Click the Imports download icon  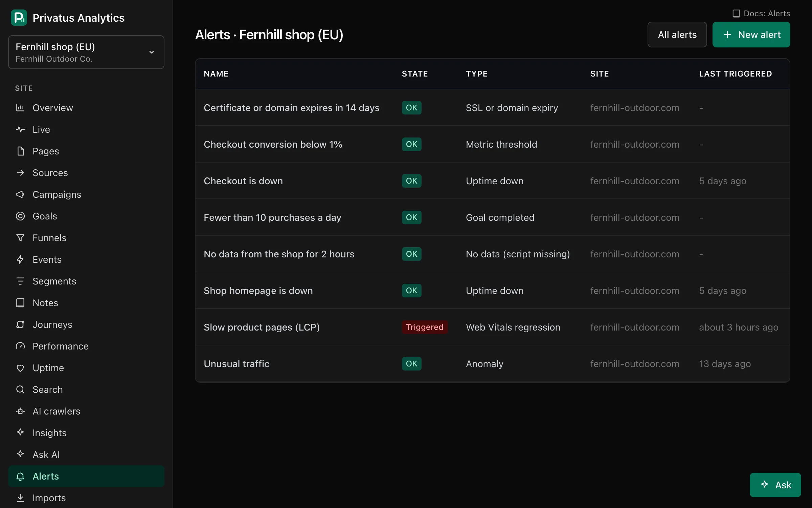[x=20, y=498]
